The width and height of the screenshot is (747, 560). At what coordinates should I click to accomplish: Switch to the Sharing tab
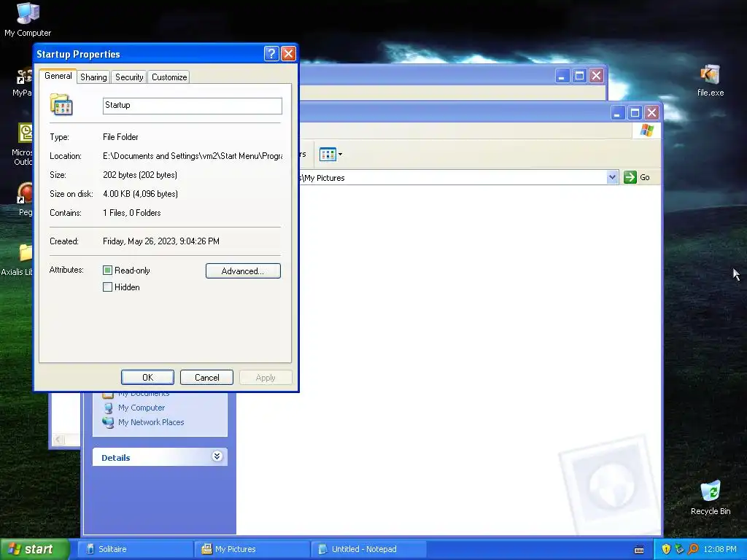pos(93,77)
